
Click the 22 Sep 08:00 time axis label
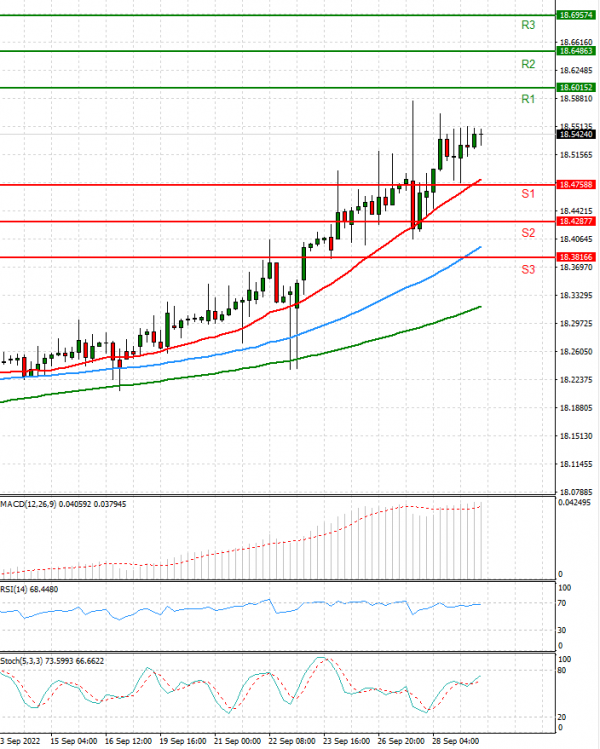292,741
